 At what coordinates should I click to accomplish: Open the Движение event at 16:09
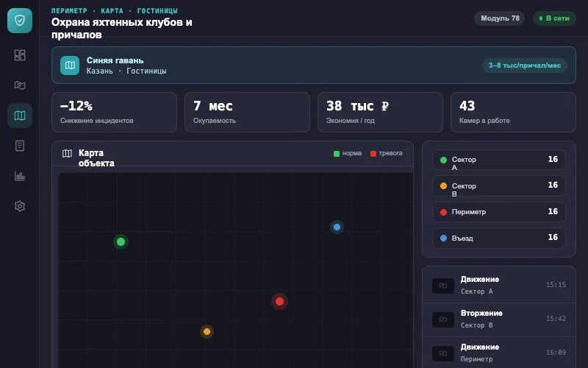point(499,353)
